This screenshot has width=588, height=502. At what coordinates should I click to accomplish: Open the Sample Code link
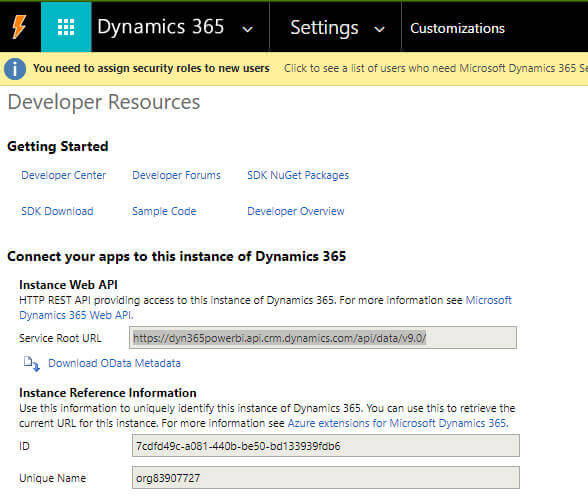pyautogui.click(x=164, y=211)
